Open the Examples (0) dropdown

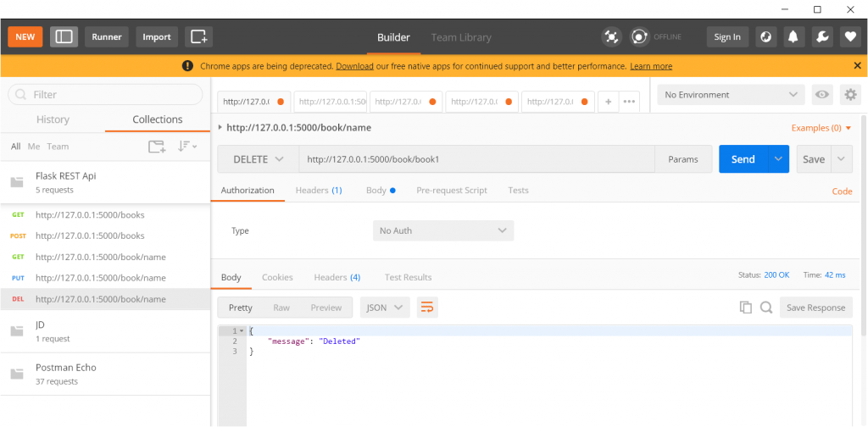(x=821, y=128)
